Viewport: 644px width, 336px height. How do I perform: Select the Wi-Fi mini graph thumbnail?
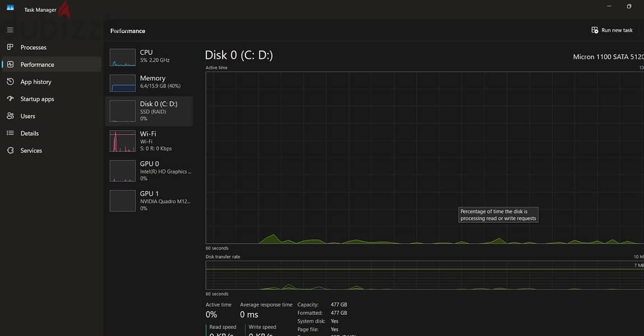(x=122, y=141)
